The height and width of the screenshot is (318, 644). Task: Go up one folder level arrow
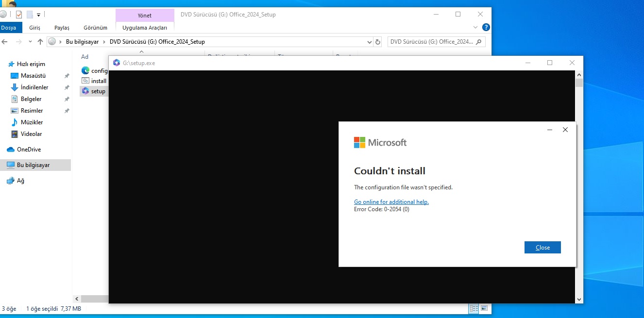40,42
